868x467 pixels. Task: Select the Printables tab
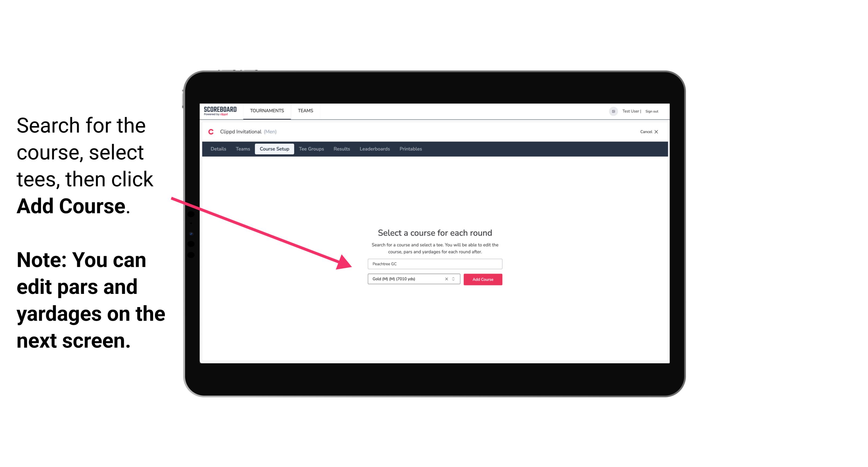pos(410,149)
